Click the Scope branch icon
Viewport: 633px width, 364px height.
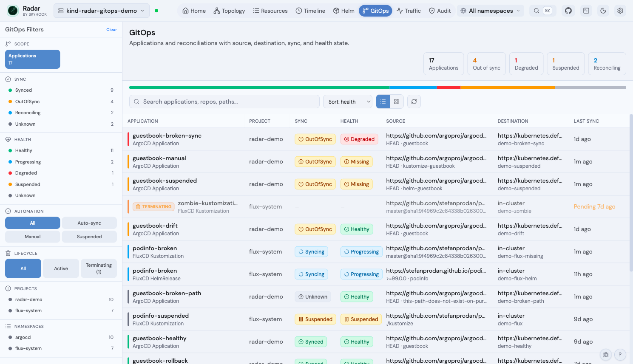8,44
